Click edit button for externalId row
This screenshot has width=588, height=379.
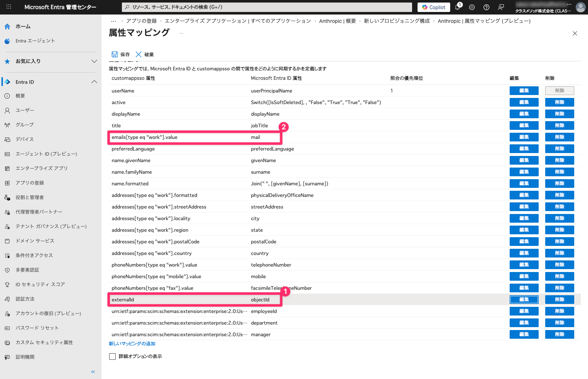coord(524,300)
